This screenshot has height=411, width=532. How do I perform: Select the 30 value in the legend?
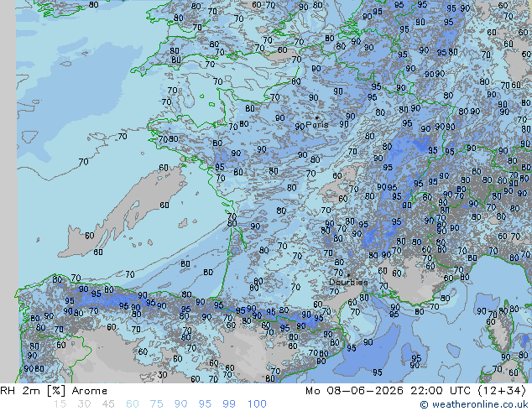click(84, 404)
